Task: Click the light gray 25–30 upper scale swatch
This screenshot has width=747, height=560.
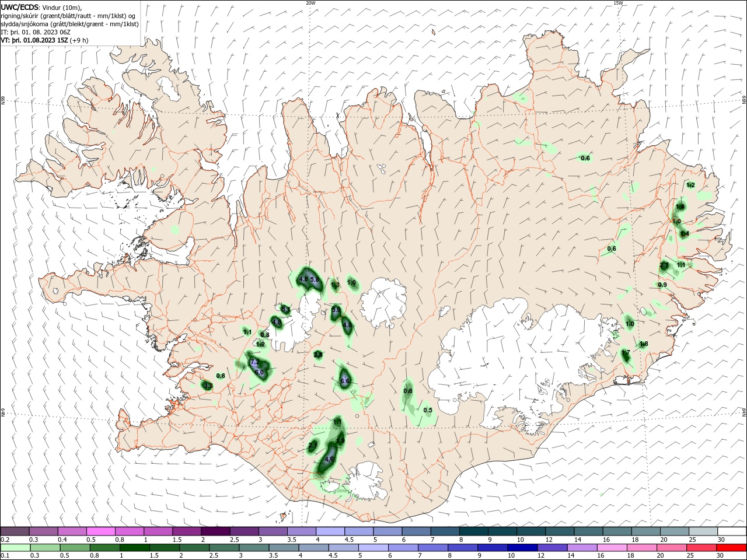Action: 703,531
